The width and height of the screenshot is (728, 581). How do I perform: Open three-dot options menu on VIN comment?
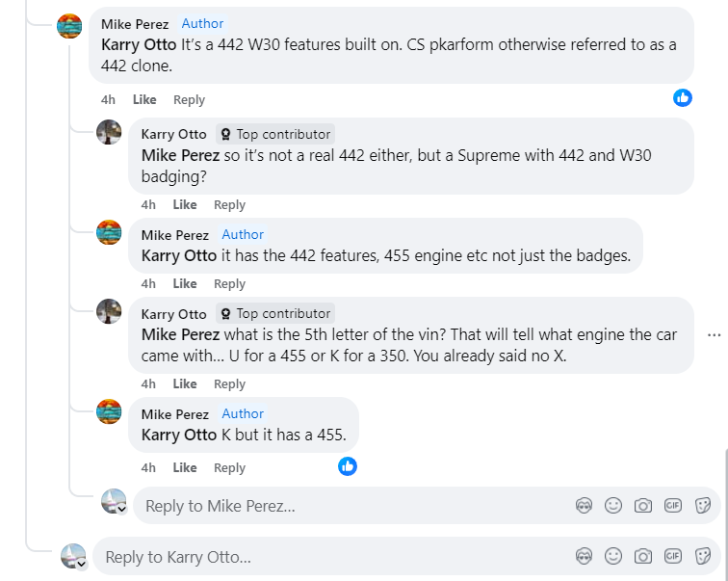tap(714, 335)
